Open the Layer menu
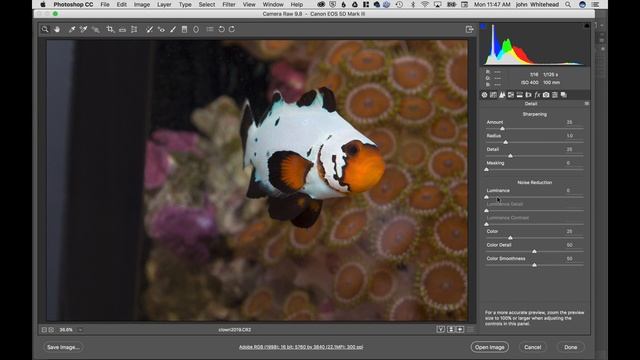Viewport: 640px width, 360px height. coord(164,4)
